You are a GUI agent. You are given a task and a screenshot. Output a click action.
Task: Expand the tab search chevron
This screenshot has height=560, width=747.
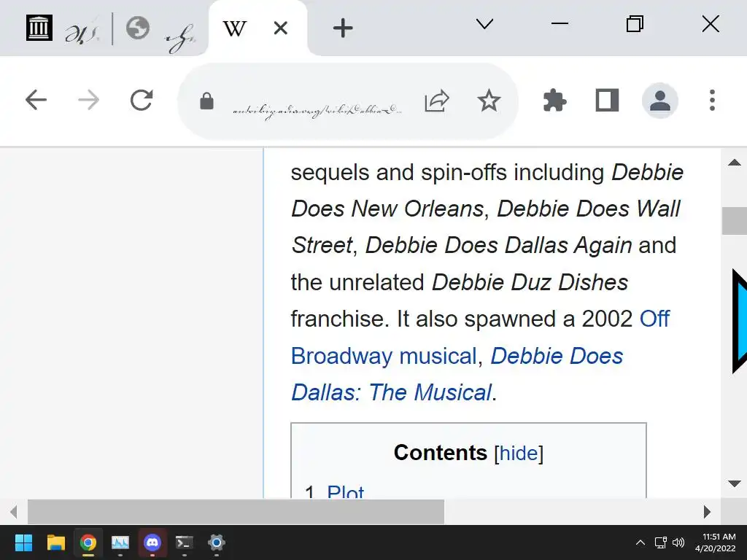(484, 25)
